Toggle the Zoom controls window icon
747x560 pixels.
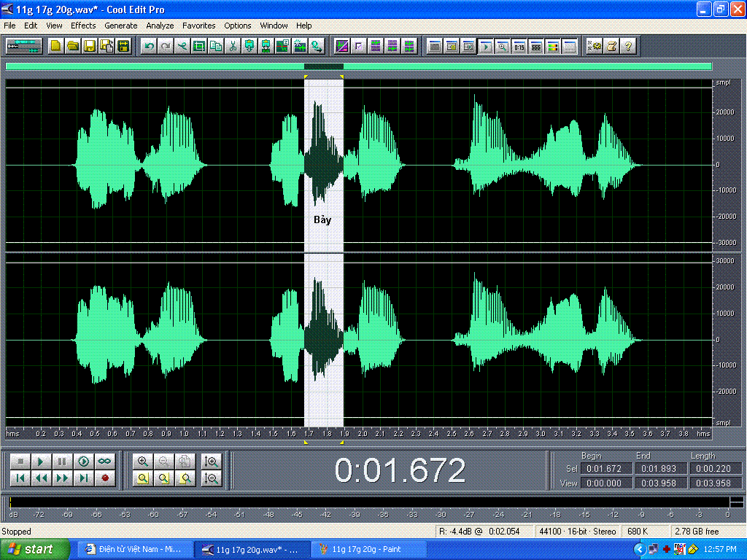tap(502, 46)
